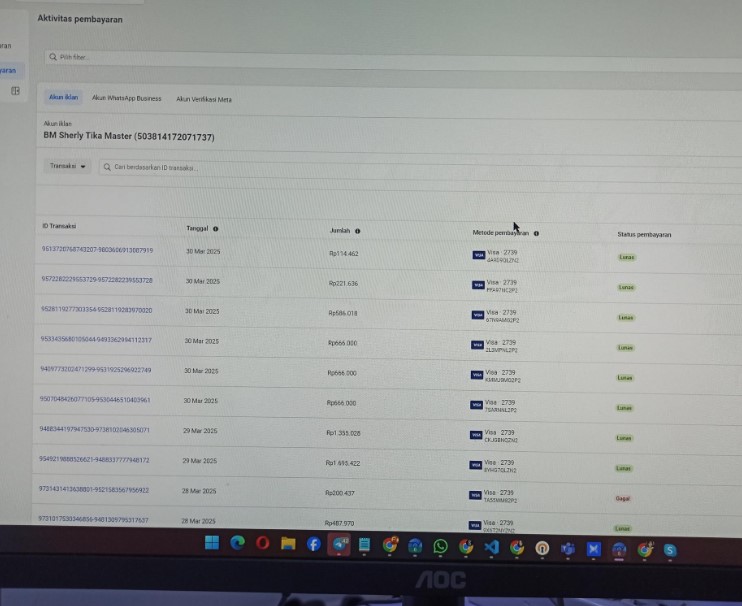Click the Pilih filter search field

pyautogui.click(x=300, y=57)
